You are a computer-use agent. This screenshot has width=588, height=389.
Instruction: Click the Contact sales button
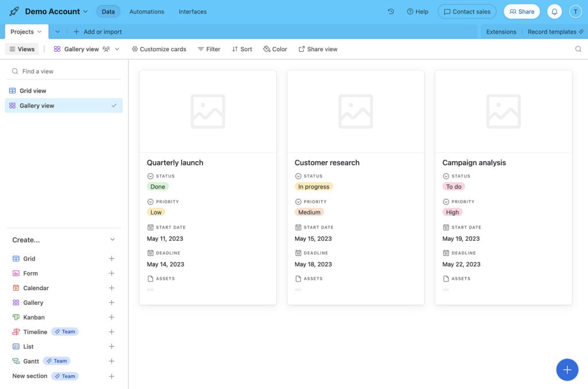(466, 11)
